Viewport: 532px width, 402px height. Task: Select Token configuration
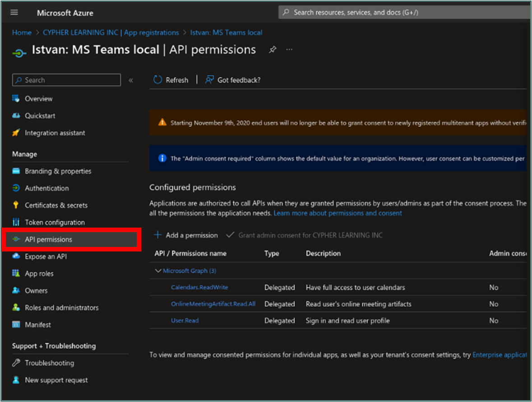tap(55, 222)
